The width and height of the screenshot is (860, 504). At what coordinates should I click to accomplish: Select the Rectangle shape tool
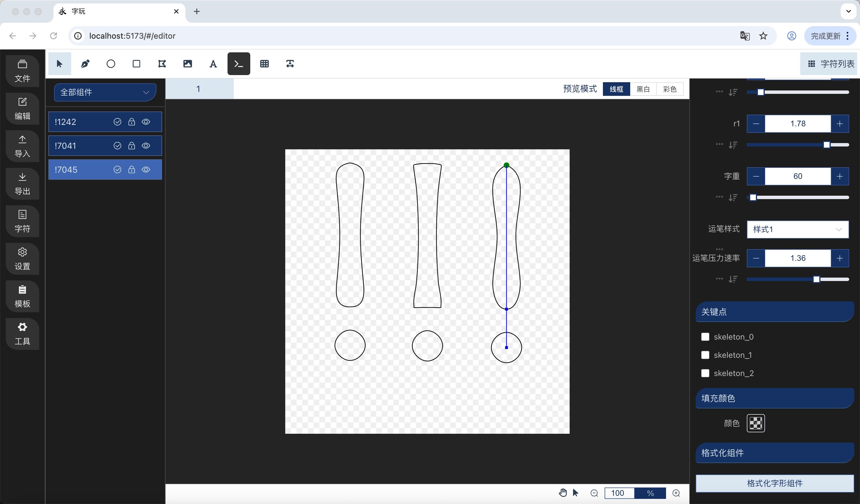[137, 64]
